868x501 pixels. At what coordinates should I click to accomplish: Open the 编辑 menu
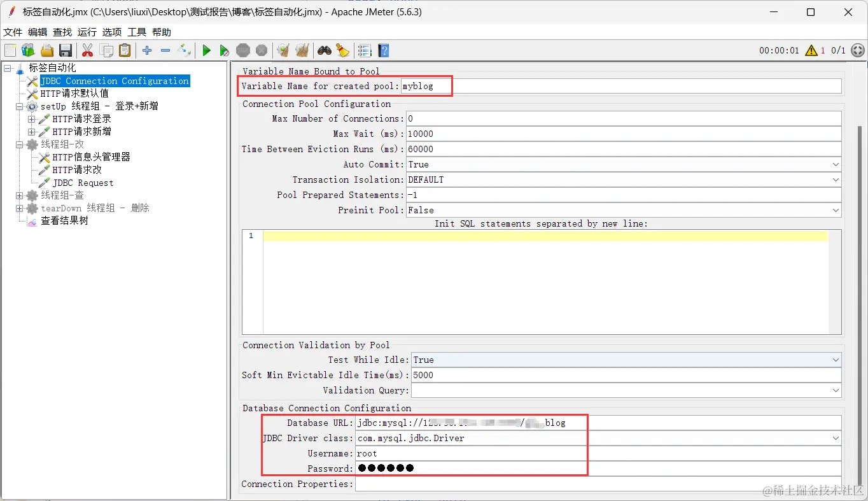[x=38, y=32]
